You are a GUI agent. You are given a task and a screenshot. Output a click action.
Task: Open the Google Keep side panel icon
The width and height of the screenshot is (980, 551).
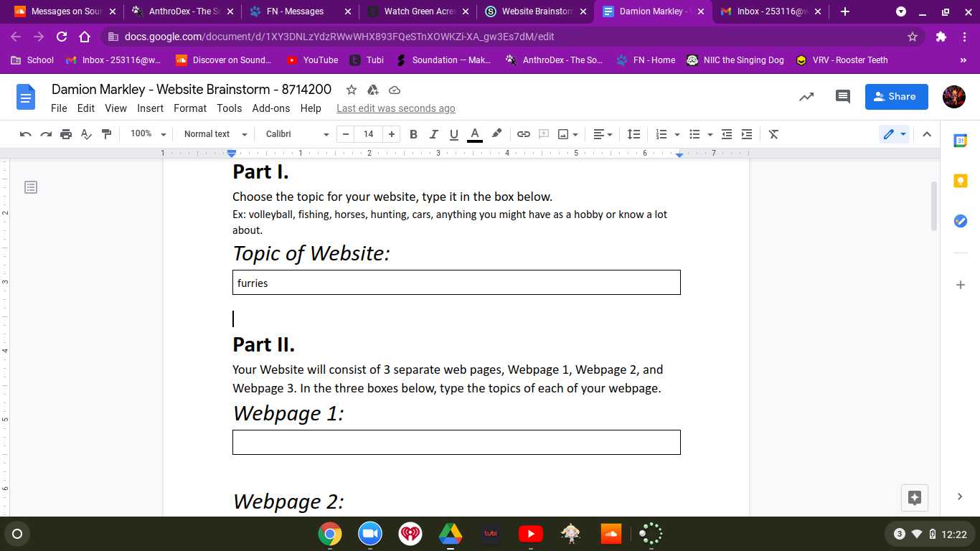(960, 181)
